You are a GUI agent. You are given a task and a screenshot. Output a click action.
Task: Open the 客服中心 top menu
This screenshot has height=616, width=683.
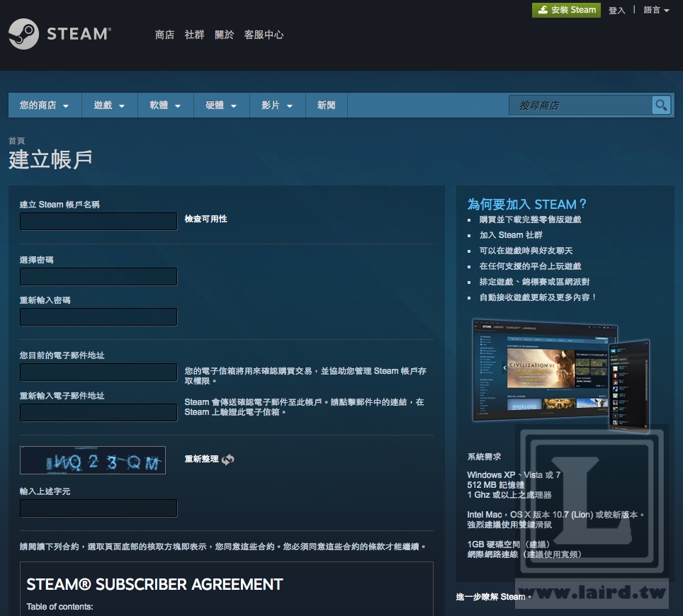[x=264, y=35]
